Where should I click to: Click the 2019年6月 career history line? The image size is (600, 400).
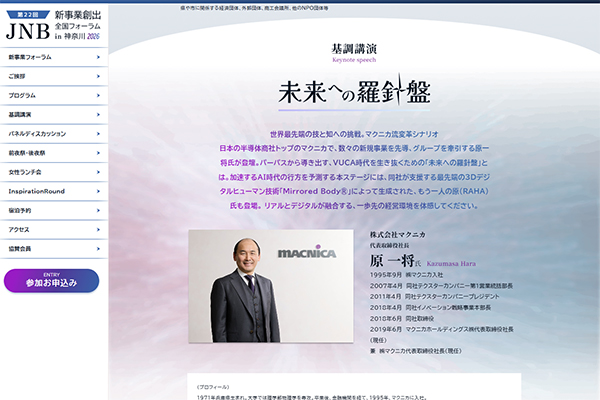click(x=442, y=334)
